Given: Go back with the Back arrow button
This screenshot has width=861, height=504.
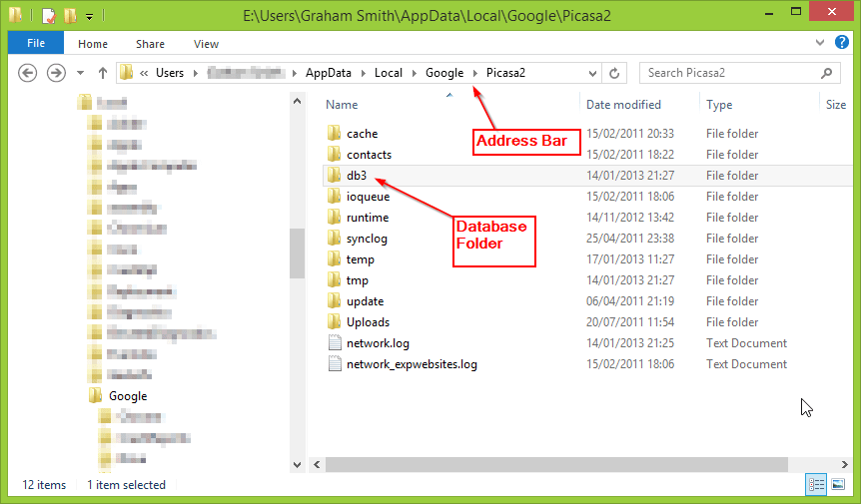Looking at the screenshot, I should [27, 73].
